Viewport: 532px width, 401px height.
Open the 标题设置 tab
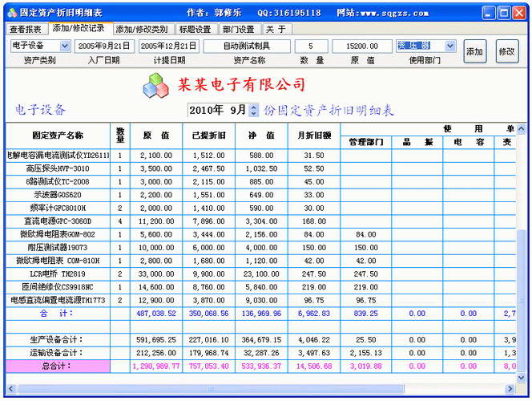[195, 30]
